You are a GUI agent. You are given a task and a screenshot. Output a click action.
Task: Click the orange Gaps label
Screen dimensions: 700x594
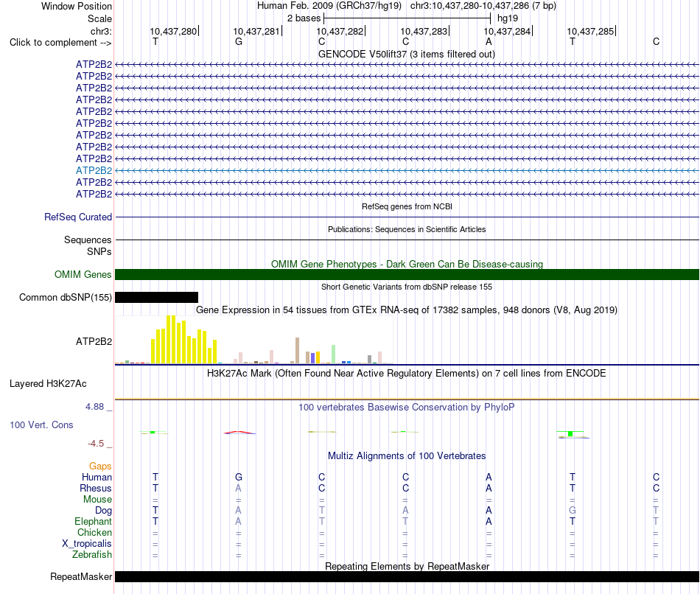click(100, 467)
